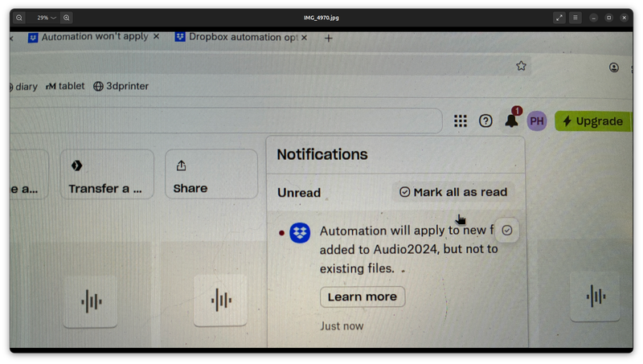The image size is (643, 364).
Task: Click the zoom out magnifier in image viewer
Action: [x=19, y=18]
